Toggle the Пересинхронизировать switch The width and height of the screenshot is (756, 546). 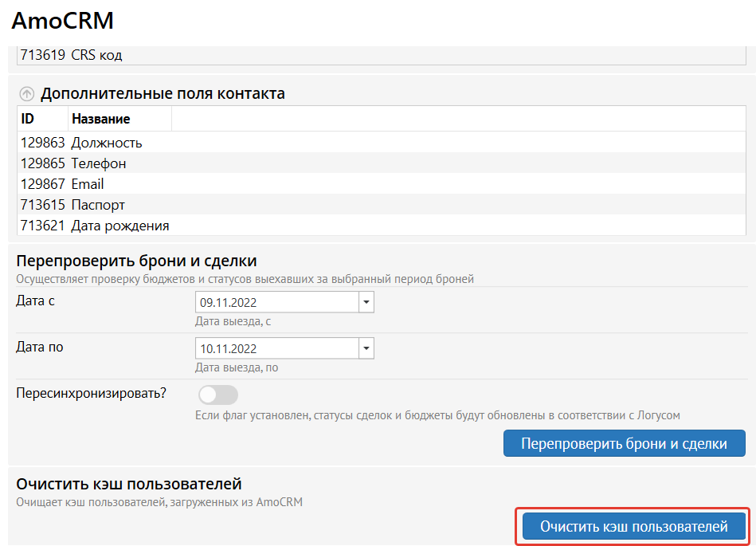pos(218,395)
